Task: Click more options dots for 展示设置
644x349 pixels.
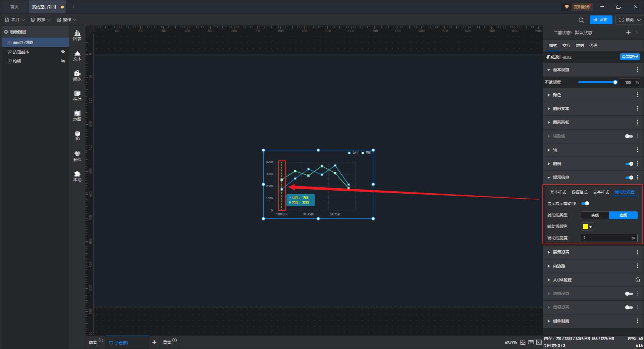Action: coord(637,252)
